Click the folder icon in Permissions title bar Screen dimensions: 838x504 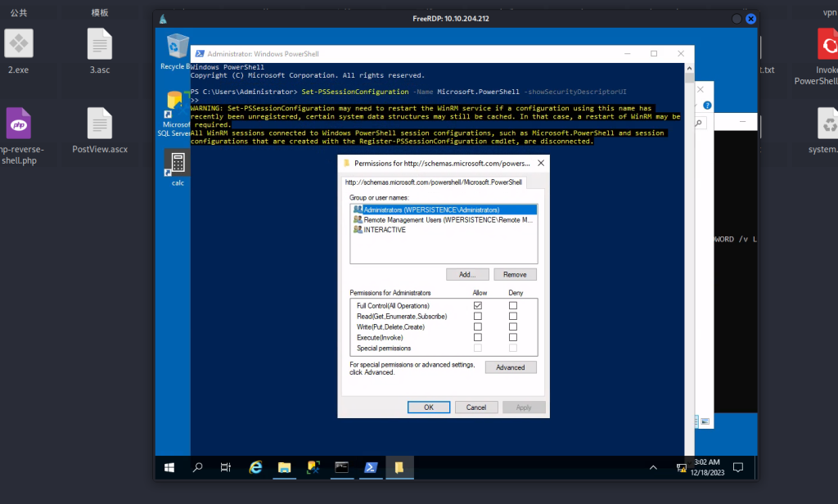[346, 163]
